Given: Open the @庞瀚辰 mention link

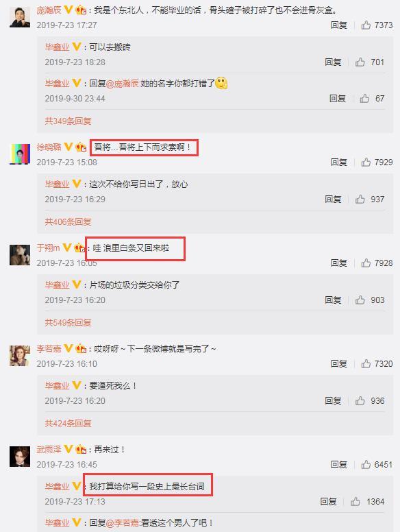Looking at the screenshot, I should click(x=123, y=84).
